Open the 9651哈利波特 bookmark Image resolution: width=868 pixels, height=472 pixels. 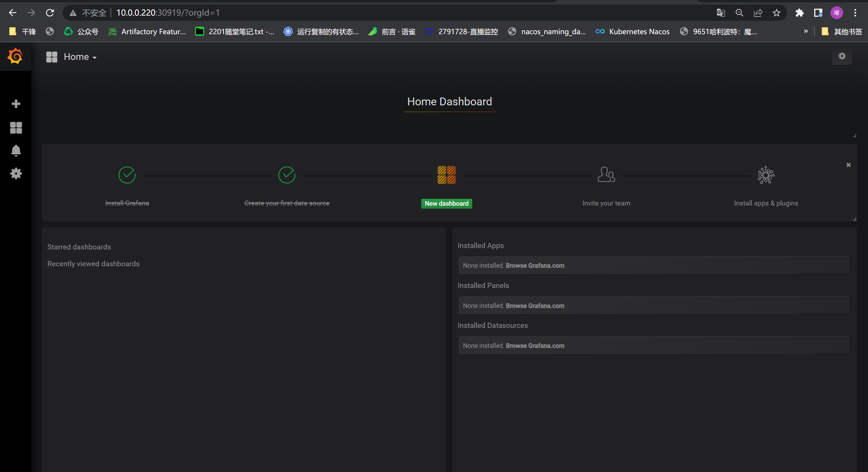(718, 32)
